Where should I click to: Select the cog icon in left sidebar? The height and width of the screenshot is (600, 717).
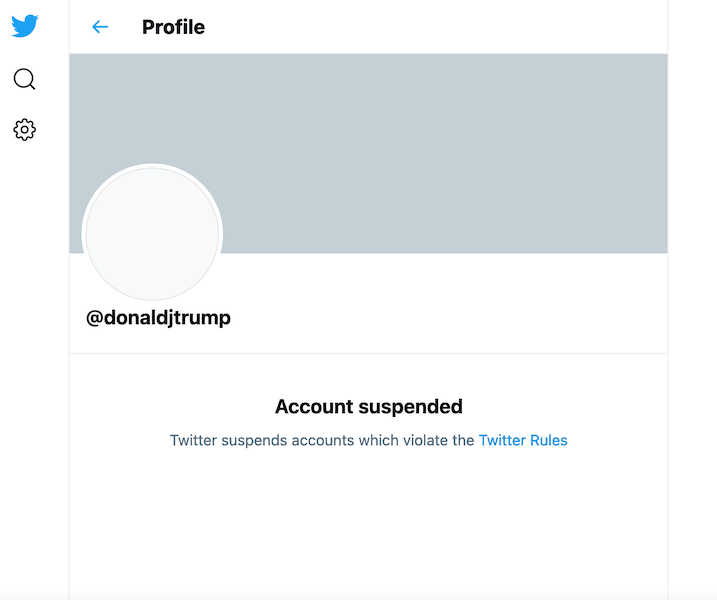[24, 130]
